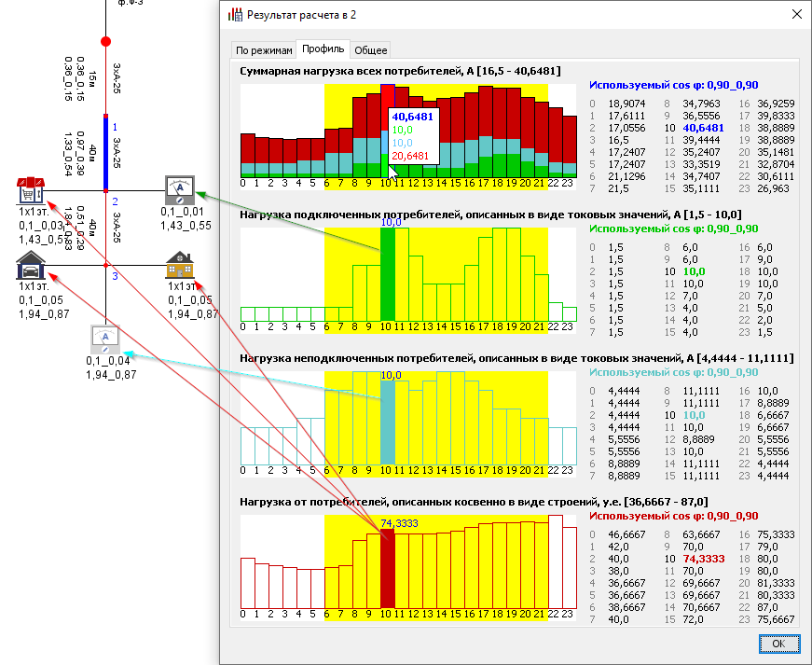Click the value 21,1296 for hour 6

[626, 176]
